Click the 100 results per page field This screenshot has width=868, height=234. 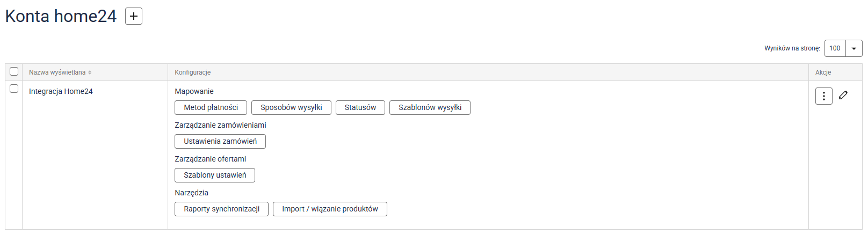pyautogui.click(x=835, y=48)
